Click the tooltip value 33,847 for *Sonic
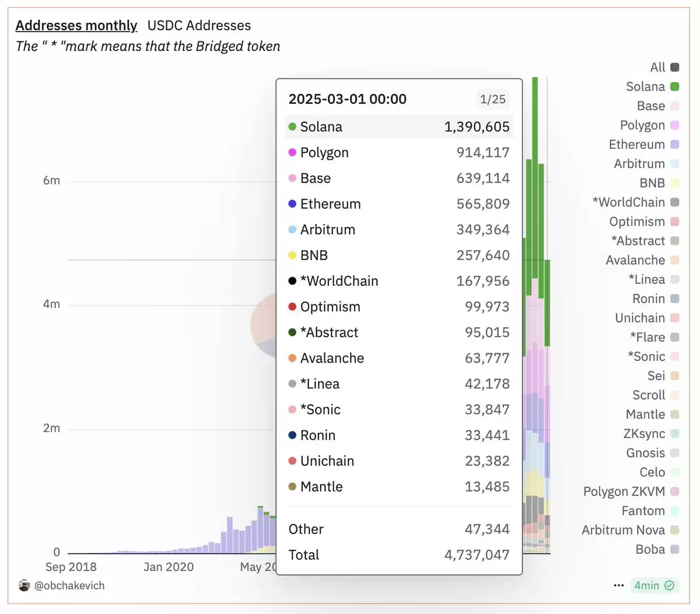 pos(487,409)
